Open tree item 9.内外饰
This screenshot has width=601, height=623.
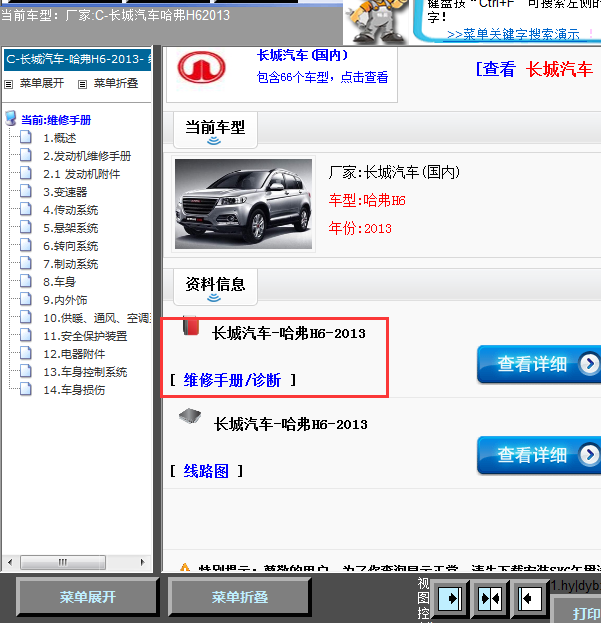coord(65,300)
